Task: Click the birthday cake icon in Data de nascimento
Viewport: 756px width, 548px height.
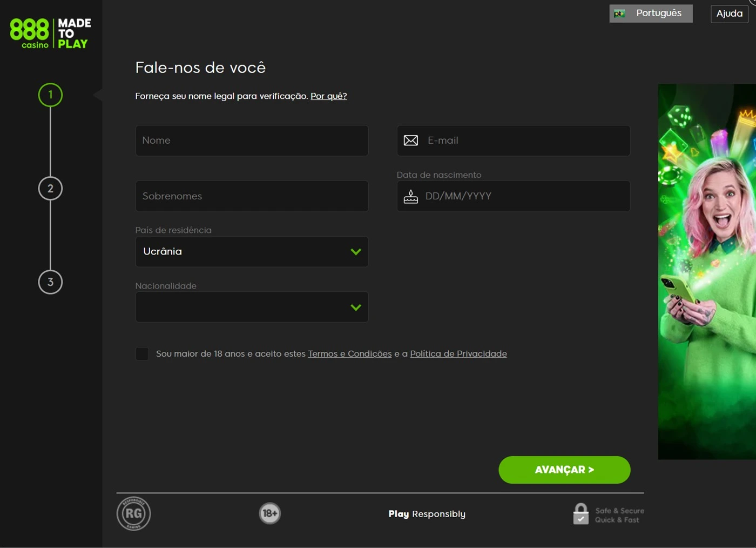Action: (411, 197)
